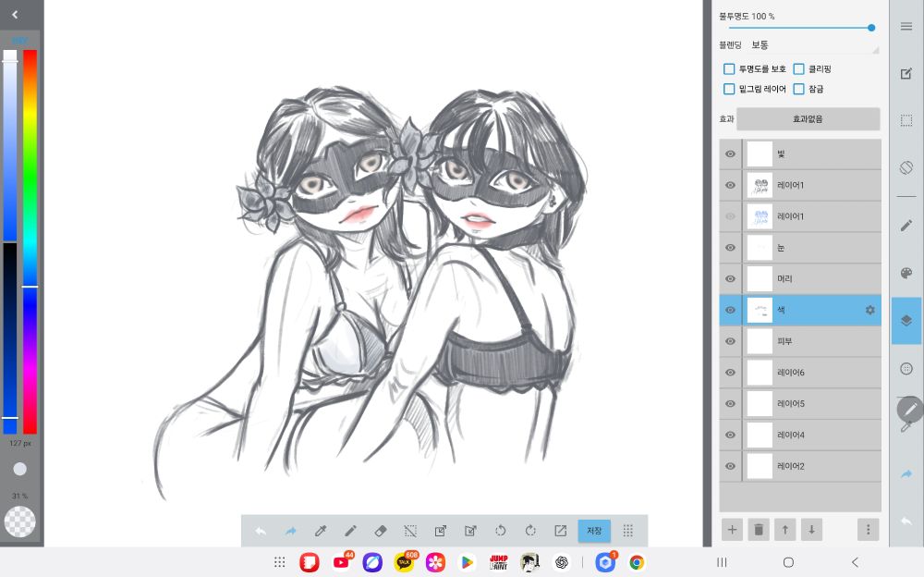The image size is (924, 577).
Task: Hide the 눈 layer
Action: [x=730, y=248]
